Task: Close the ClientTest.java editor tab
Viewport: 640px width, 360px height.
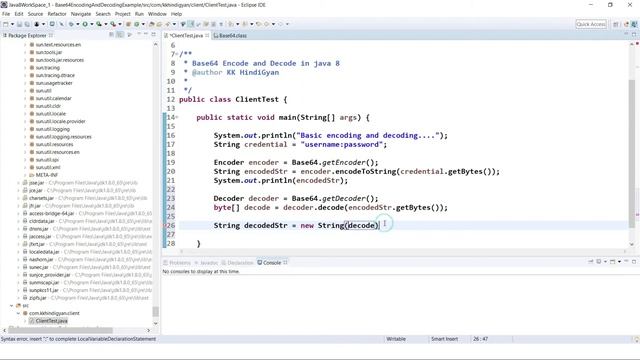Action: pos(207,36)
